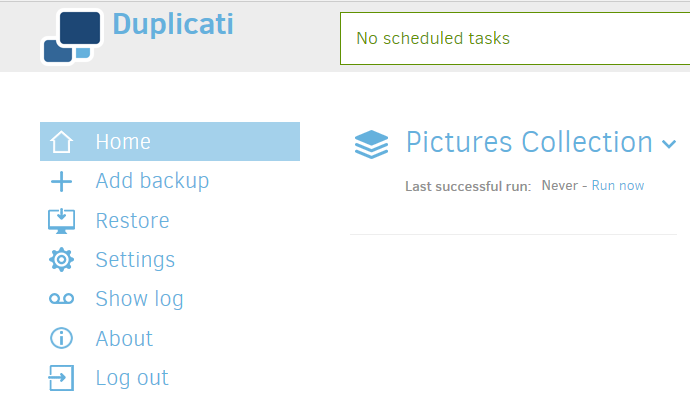Expand the Pictures Collection chevron
This screenshot has height=415, width=690.
tap(669, 144)
